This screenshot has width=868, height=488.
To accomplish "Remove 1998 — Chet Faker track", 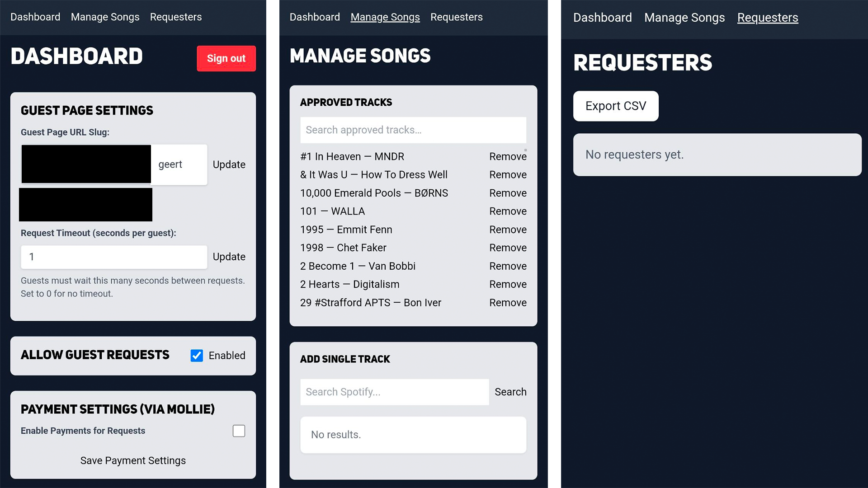I will (507, 248).
